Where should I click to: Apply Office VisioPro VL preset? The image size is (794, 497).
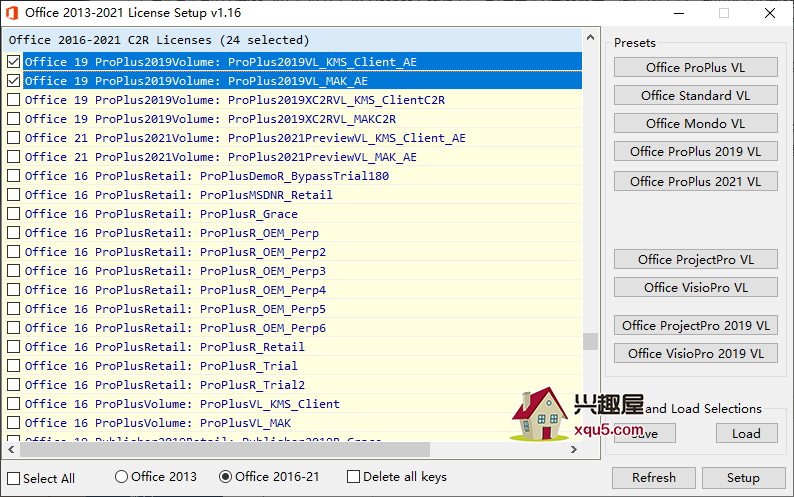[x=695, y=287]
